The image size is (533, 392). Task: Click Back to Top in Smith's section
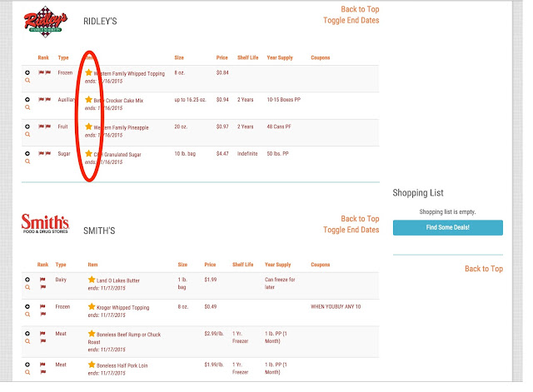point(360,219)
